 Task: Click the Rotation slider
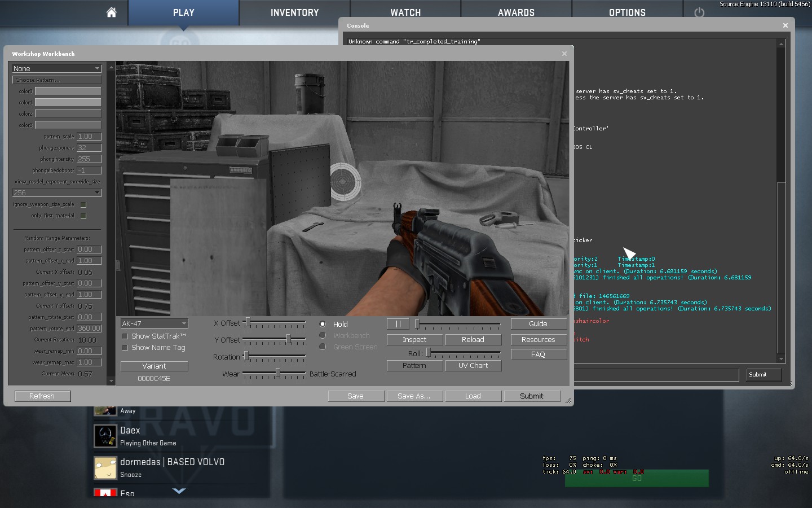[x=274, y=357]
